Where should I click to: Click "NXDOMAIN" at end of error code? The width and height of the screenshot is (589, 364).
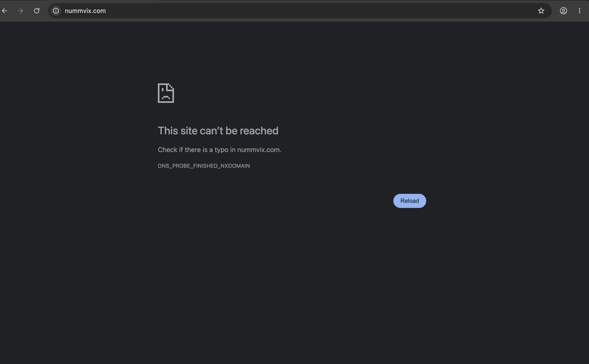pyautogui.click(x=235, y=166)
